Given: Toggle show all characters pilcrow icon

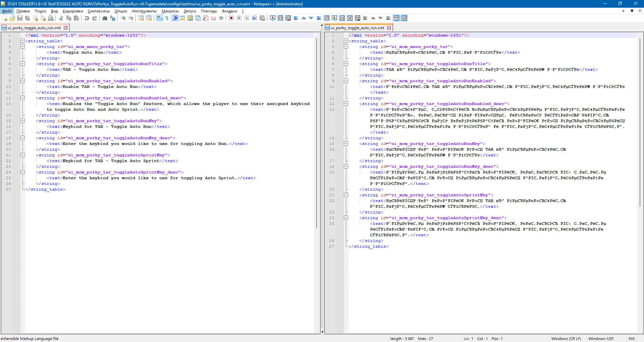Looking at the screenshot, I should (x=167, y=18).
